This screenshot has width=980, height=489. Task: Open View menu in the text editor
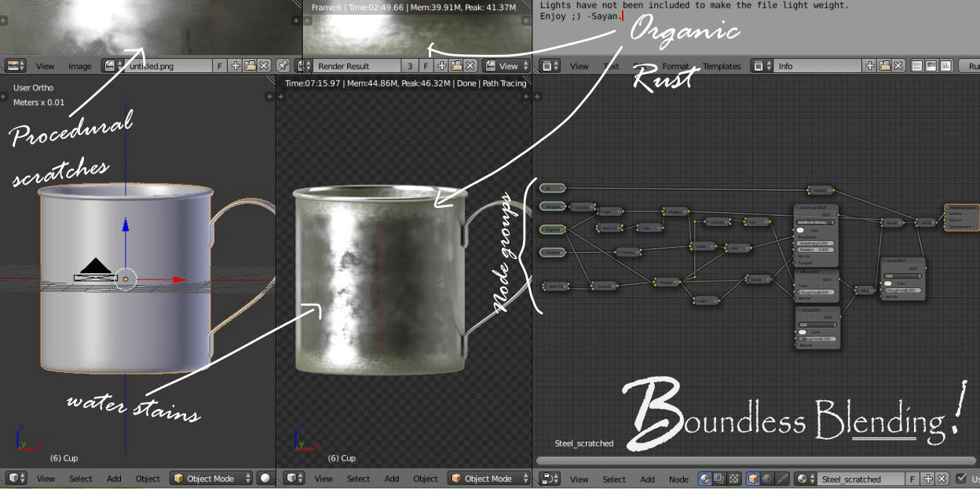tap(580, 66)
